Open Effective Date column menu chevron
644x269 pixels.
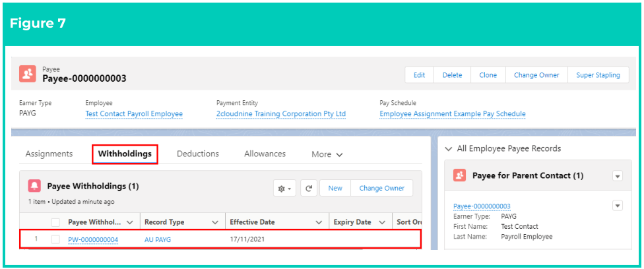tap(319, 222)
